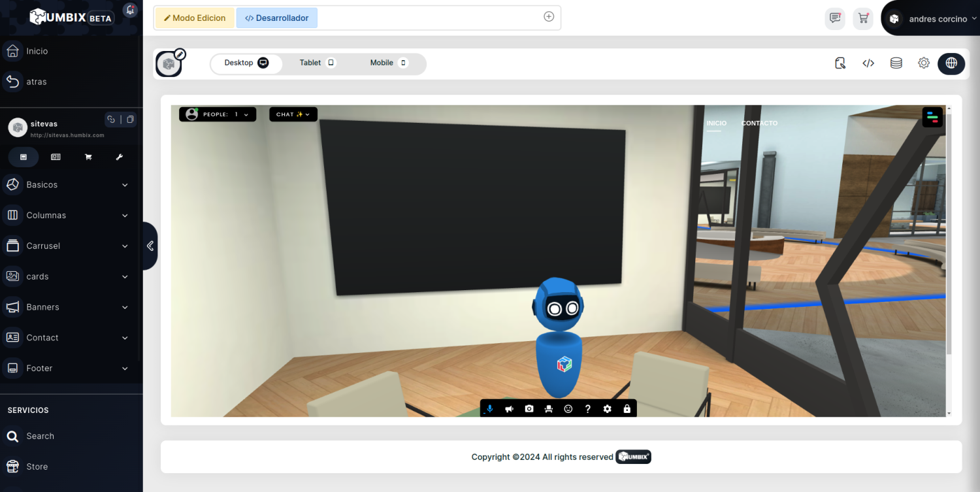Click the globe publish icon
980x492 pixels.
click(951, 63)
